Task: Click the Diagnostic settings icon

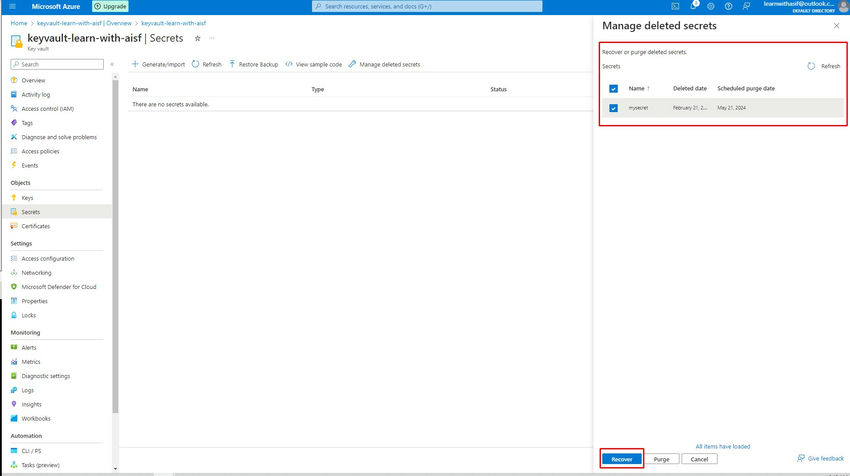Action: [14, 375]
